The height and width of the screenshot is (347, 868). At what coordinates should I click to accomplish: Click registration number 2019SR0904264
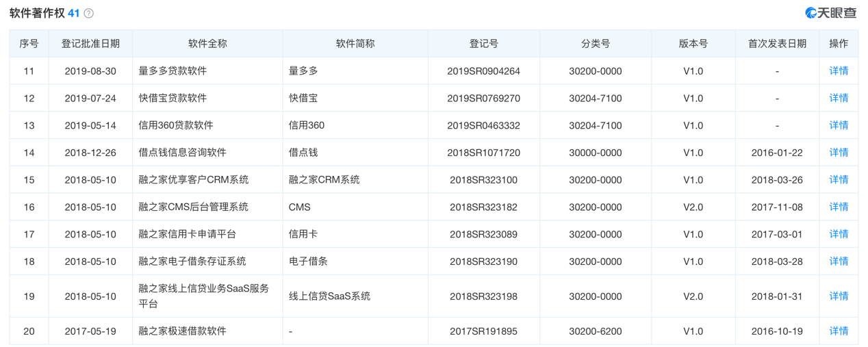tap(483, 71)
